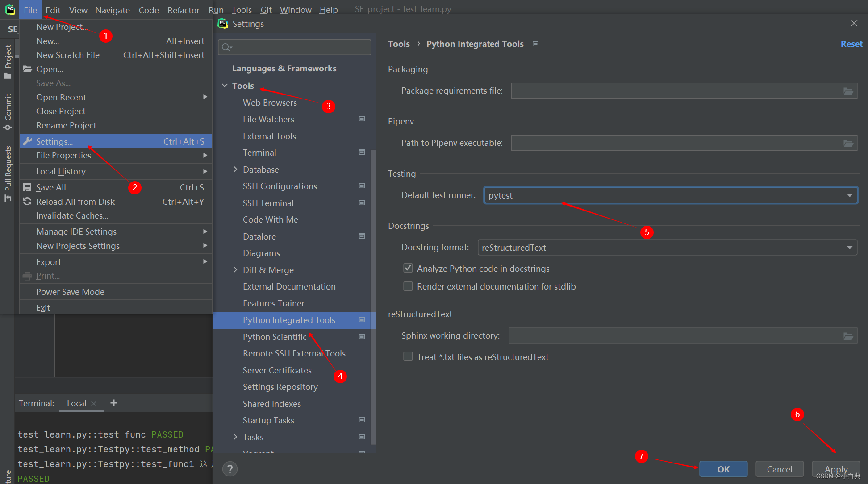Viewport: 868px width, 484px height.
Task: Click the Settings gear icon in menu
Action: pyautogui.click(x=28, y=141)
